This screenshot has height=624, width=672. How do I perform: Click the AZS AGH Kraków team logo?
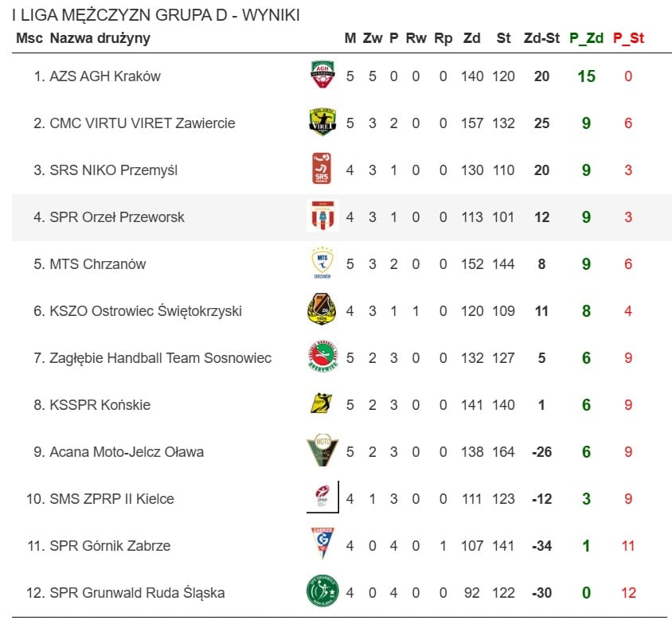click(322, 76)
